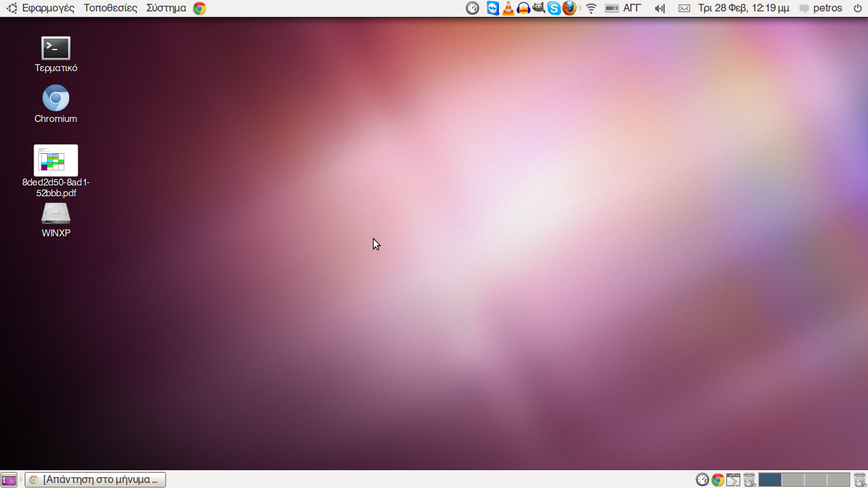Open the power session menu icon
The width and height of the screenshot is (868, 488).
click(858, 8)
